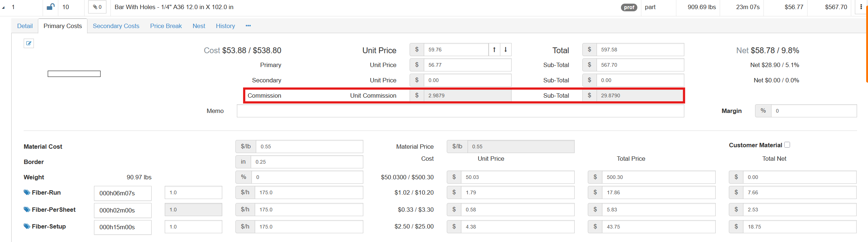Click the tag icon next to Fiber-Setup
The image size is (868, 242).
point(27,226)
